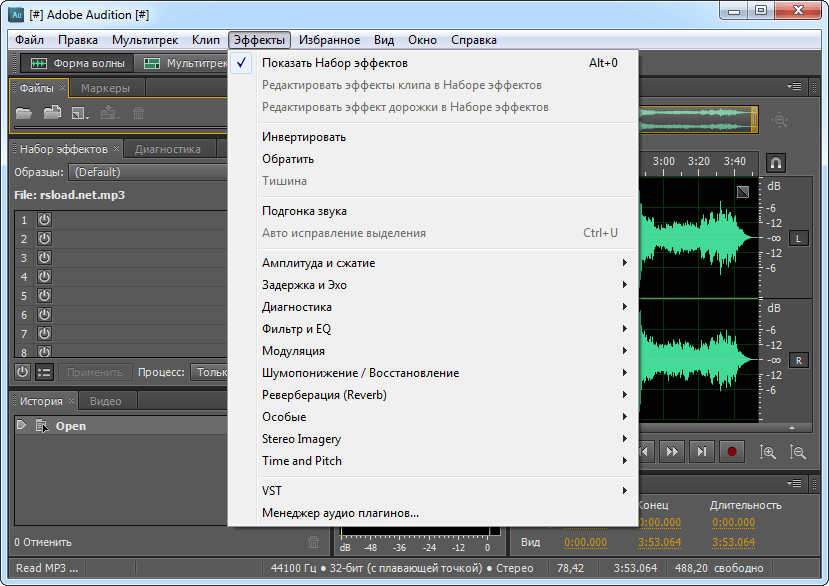The width and height of the screenshot is (829, 586).
Task: Close the История tab
Action: coord(71,400)
